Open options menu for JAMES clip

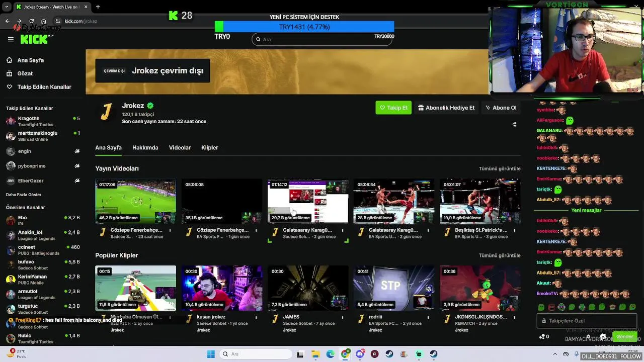(x=342, y=318)
